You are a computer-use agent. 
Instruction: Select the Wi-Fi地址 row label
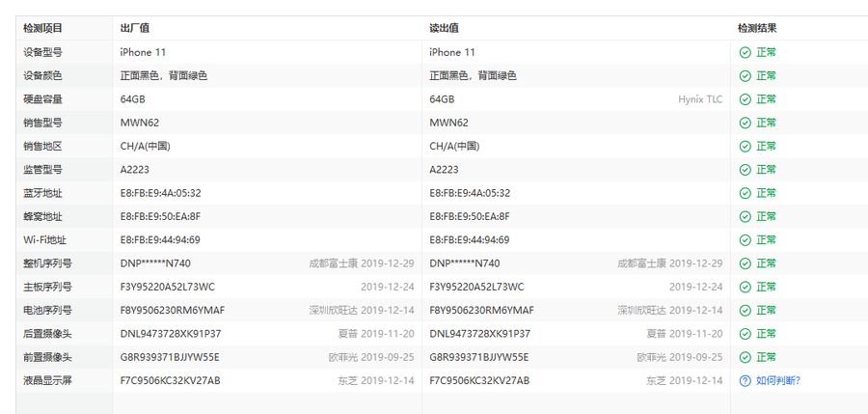[x=44, y=240]
